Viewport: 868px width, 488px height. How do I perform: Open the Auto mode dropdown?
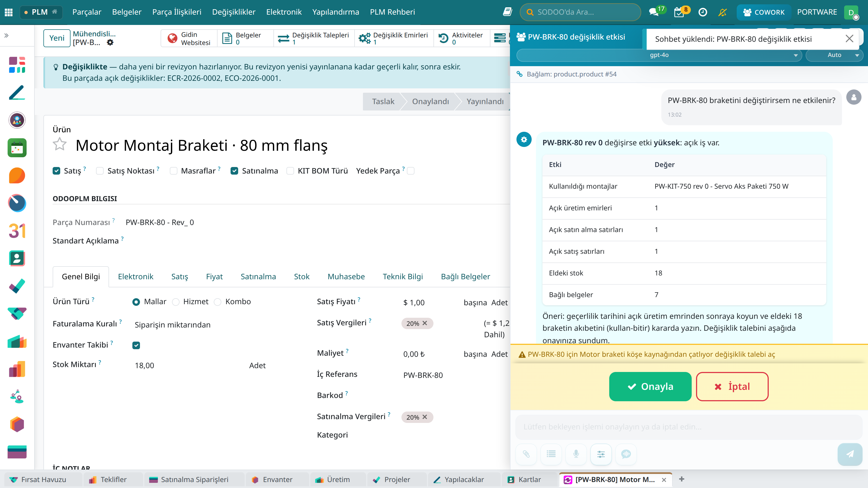[834, 55]
